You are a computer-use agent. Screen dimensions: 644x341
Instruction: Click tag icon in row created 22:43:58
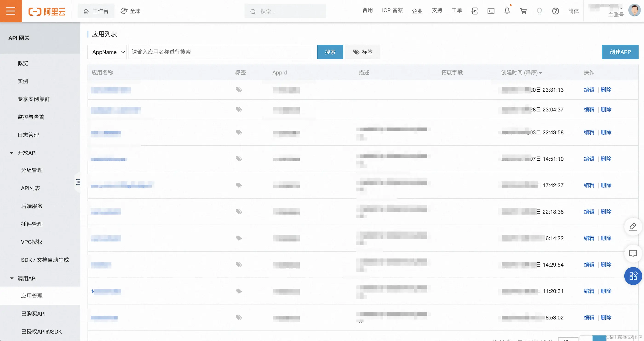point(239,132)
